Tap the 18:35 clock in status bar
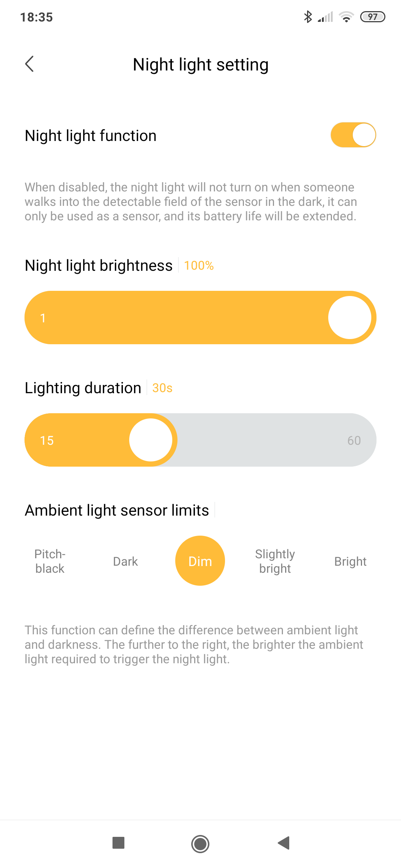The width and height of the screenshot is (401, 868). click(36, 17)
